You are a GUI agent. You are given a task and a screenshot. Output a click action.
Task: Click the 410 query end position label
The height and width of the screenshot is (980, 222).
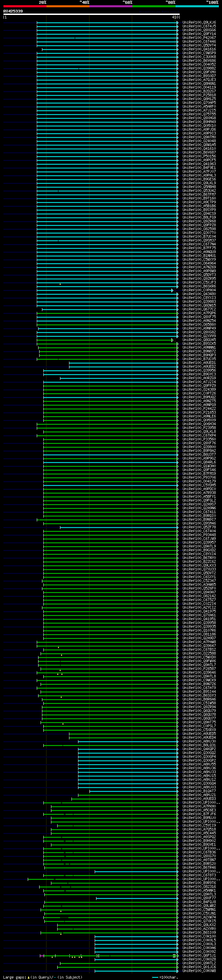click(175, 17)
